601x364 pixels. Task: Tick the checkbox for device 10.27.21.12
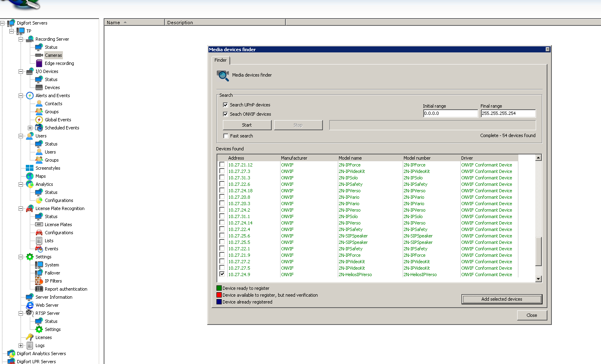222,164
